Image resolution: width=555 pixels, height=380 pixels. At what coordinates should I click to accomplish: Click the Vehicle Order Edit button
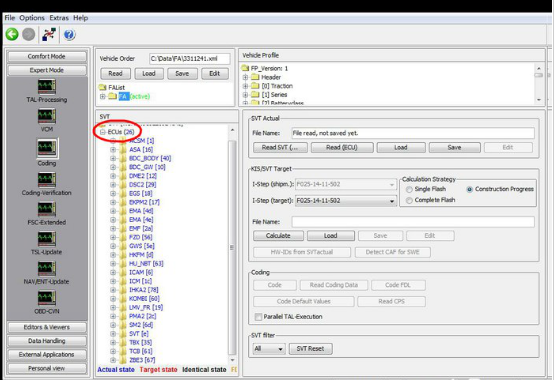click(214, 74)
